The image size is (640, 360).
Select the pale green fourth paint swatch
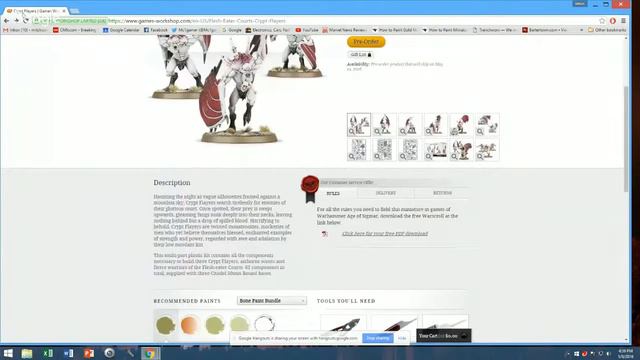click(x=240, y=325)
